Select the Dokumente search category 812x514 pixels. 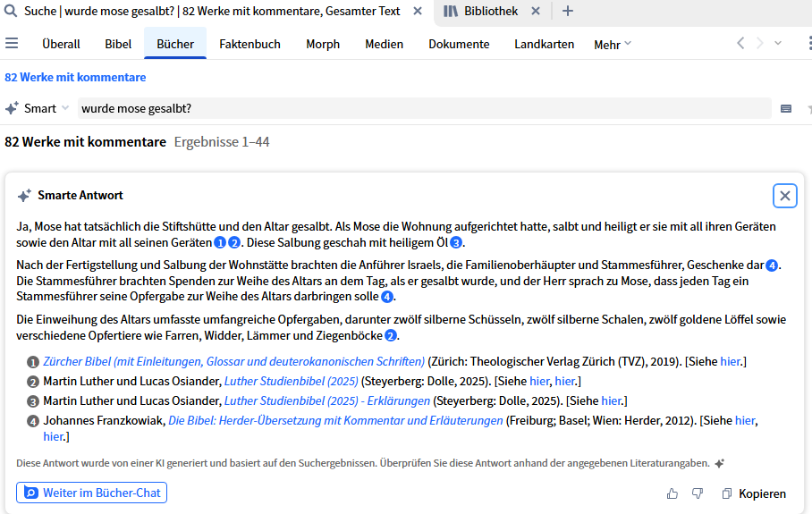pos(459,44)
